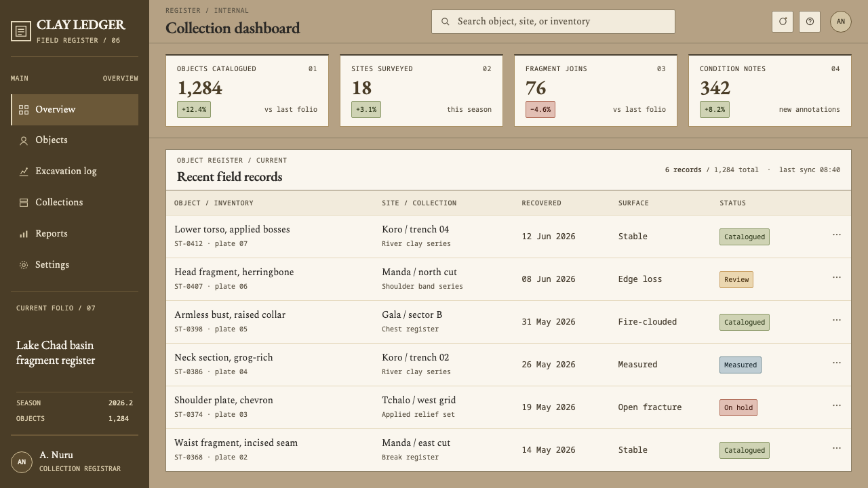
Task: Click the Condition notes +8.2% badge
Action: (715, 110)
